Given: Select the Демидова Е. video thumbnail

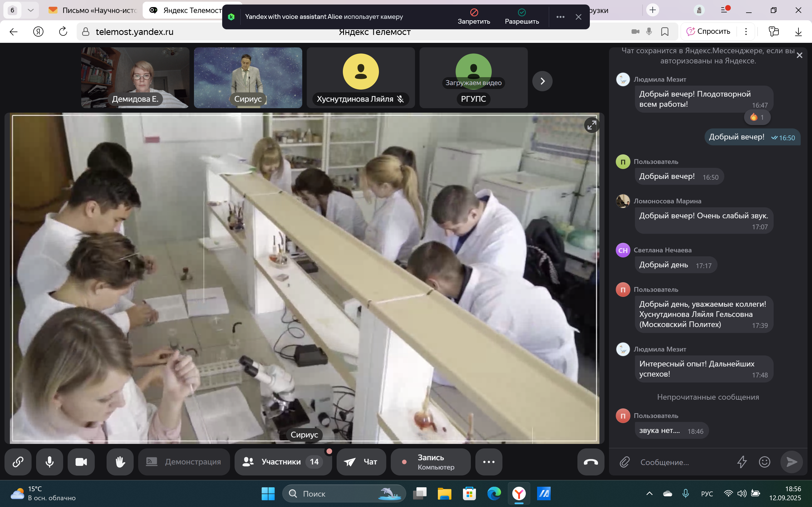Looking at the screenshot, I should coord(135,77).
